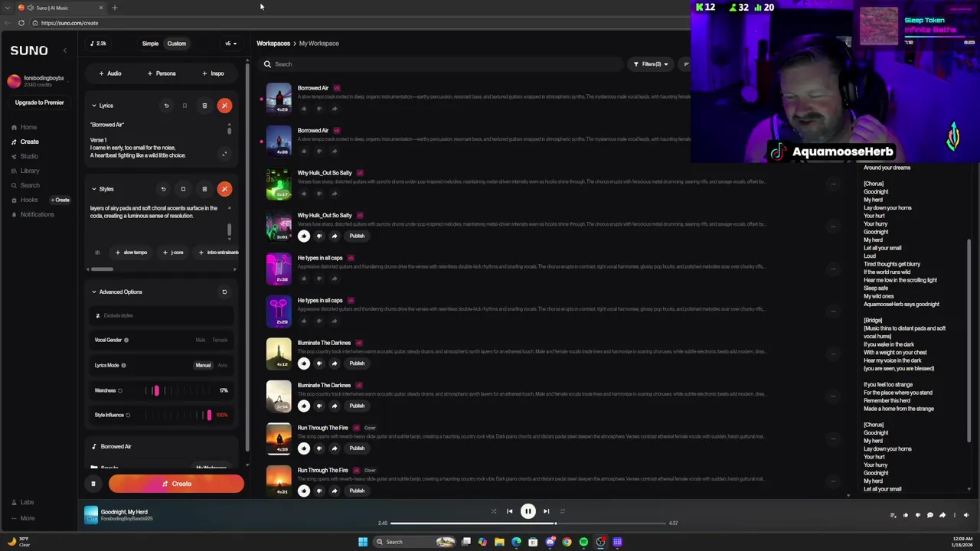Reset the Weirdness value

120,390
